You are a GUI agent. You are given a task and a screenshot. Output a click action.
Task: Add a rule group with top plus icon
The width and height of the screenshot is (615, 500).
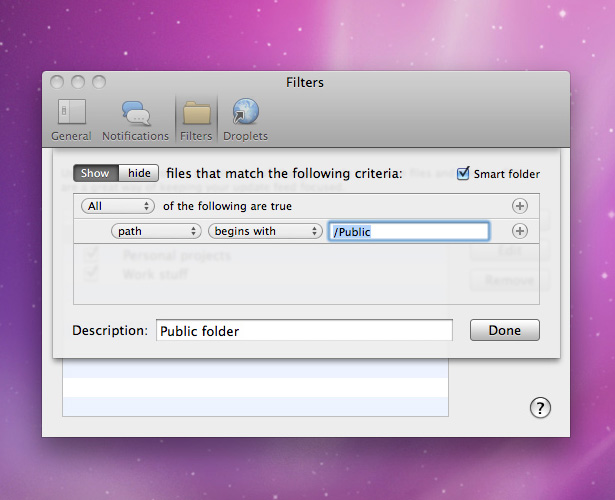(520, 206)
